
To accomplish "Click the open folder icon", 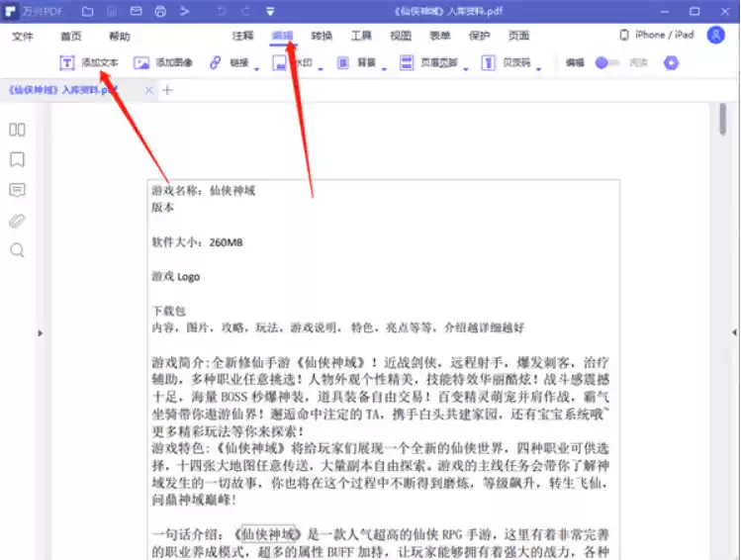I will coord(88,12).
